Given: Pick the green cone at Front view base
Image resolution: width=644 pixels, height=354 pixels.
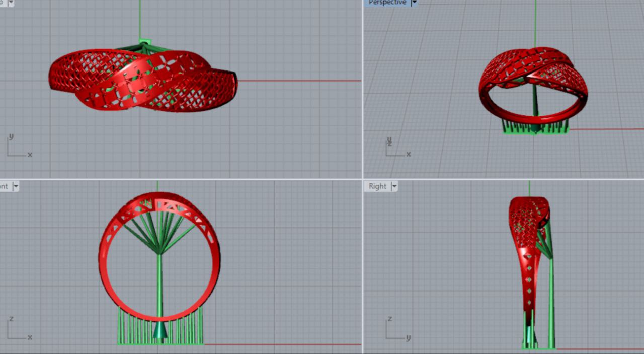Looking at the screenshot, I should pos(160,331).
